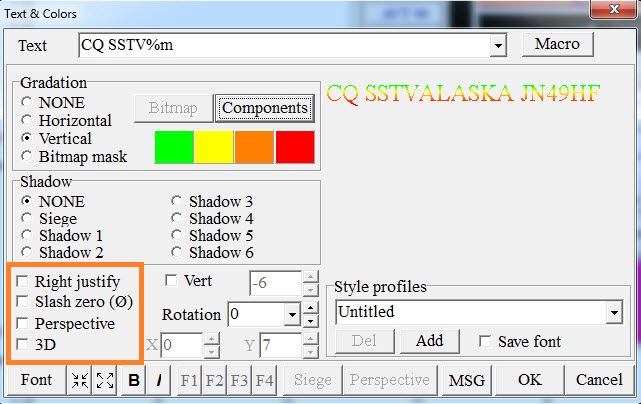
Task: Toggle bold with the B button
Action: pyautogui.click(x=134, y=380)
